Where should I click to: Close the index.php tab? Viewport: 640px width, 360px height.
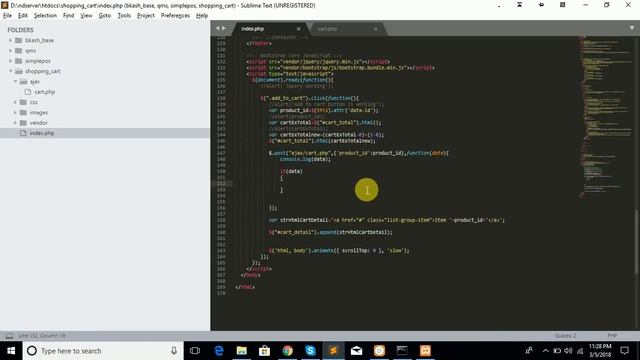coord(298,29)
